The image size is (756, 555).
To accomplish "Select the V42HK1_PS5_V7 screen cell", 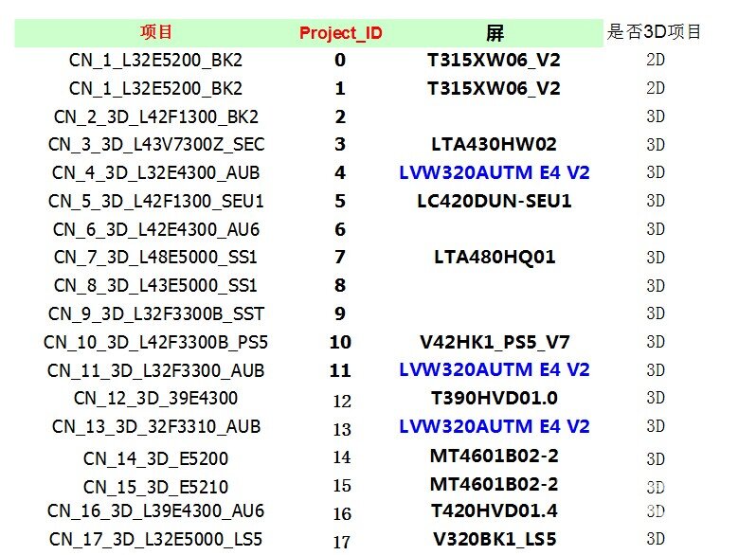I will point(495,342).
